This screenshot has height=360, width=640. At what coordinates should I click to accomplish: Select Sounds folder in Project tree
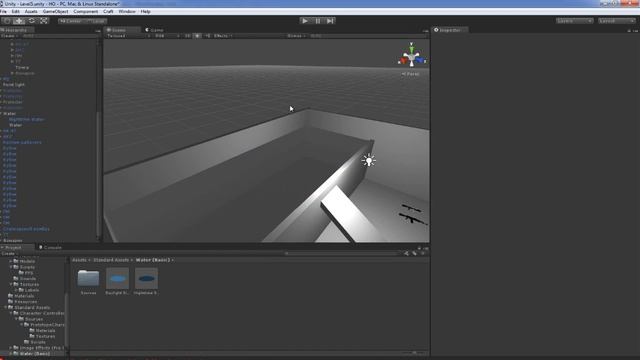tap(28, 278)
